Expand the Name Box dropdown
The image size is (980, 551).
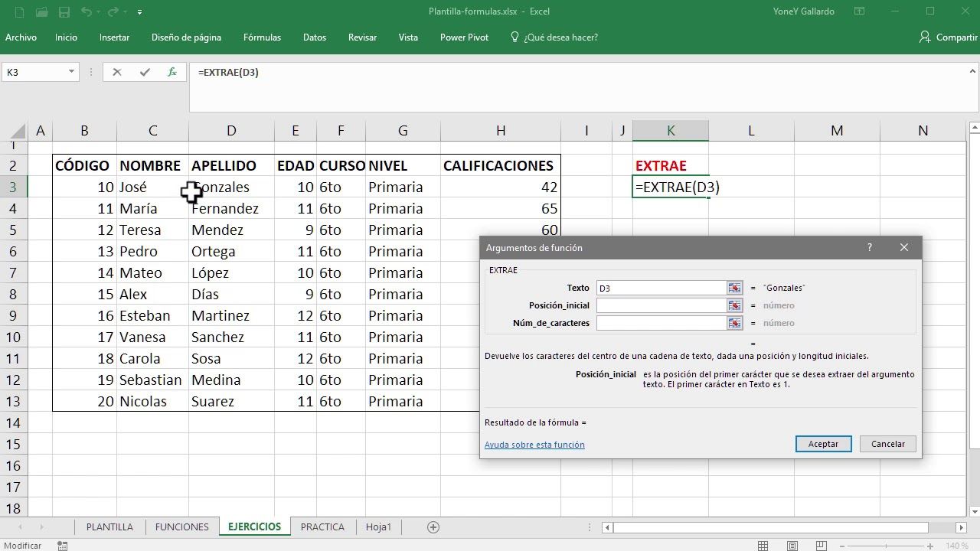[x=72, y=72]
